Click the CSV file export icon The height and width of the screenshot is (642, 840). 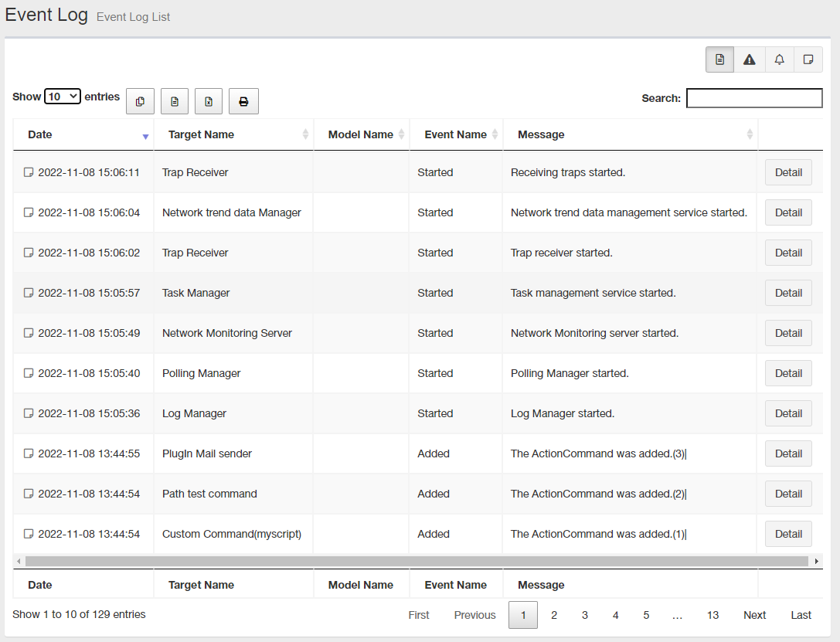tap(175, 101)
